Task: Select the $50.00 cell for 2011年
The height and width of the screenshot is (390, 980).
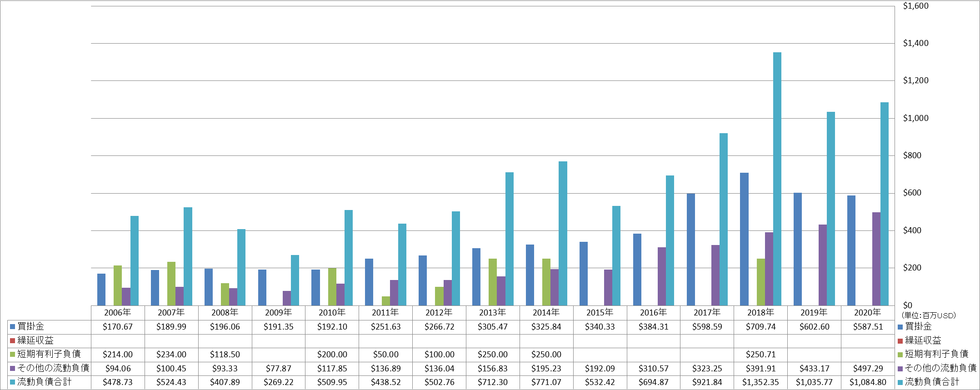Action: (386, 355)
